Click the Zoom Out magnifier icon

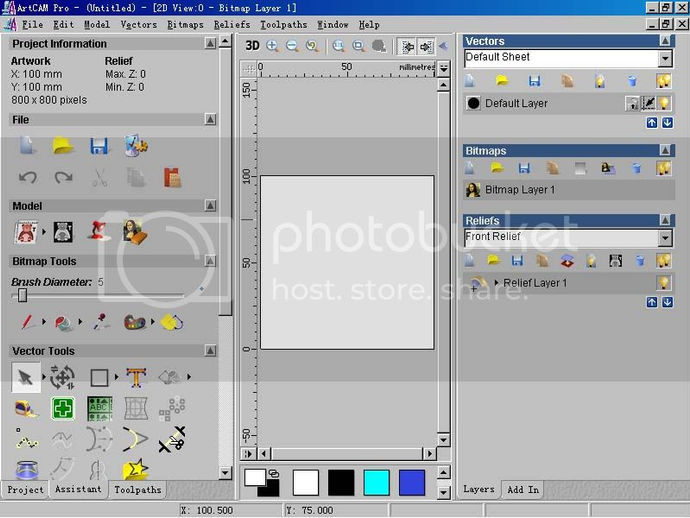click(x=292, y=46)
